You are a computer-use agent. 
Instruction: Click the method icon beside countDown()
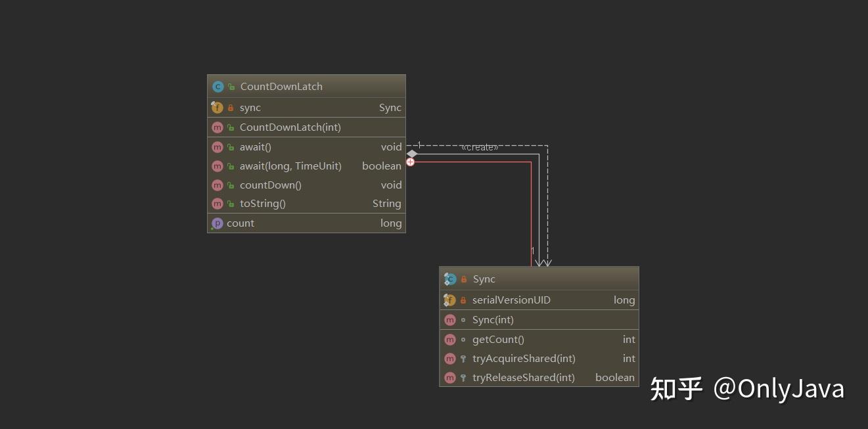217,185
